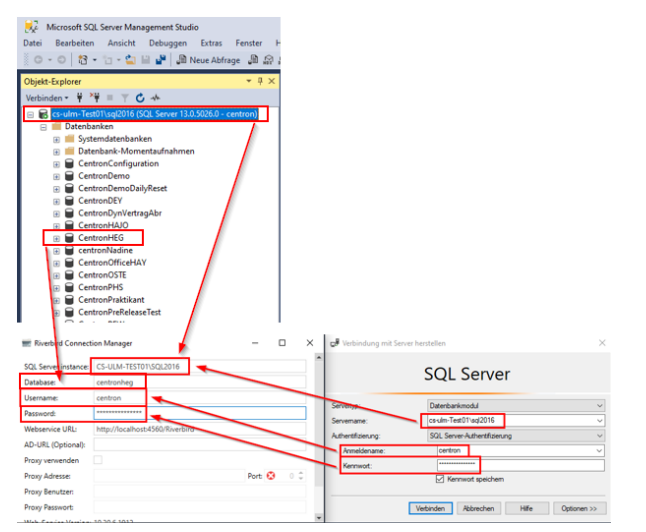Expand the CentronHEG database node
The width and height of the screenshot is (646, 532).
click(56, 238)
